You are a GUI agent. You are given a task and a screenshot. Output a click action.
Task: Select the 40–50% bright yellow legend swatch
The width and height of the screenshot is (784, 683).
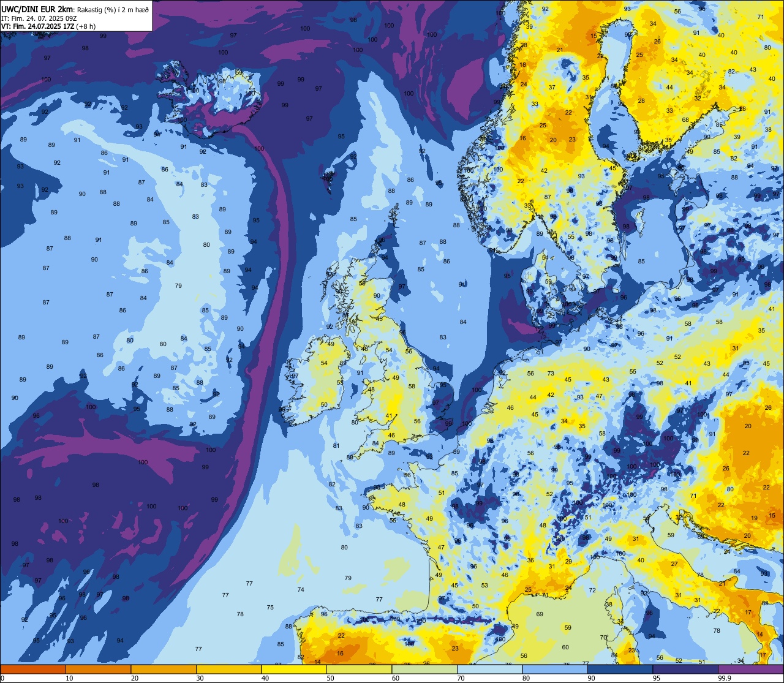coord(294,669)
